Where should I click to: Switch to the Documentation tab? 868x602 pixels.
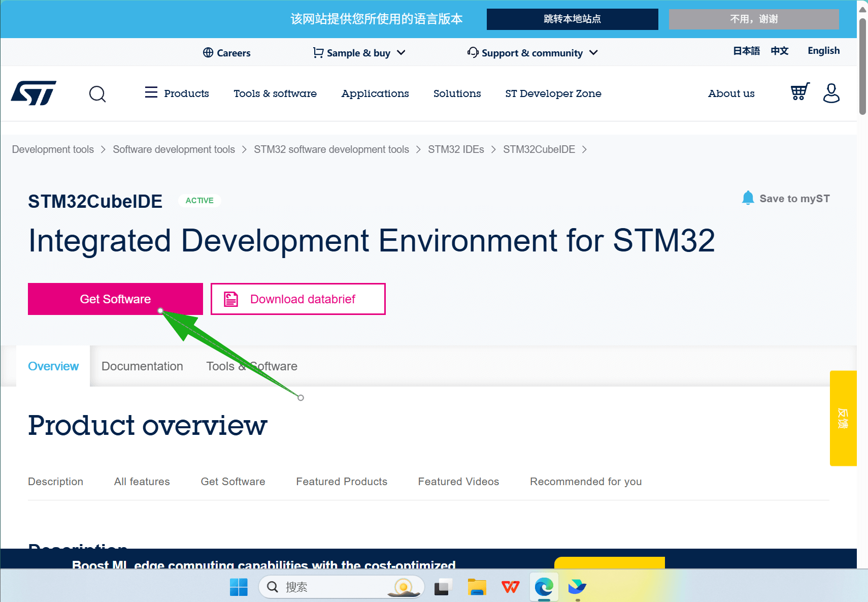[x=142, y=366]
